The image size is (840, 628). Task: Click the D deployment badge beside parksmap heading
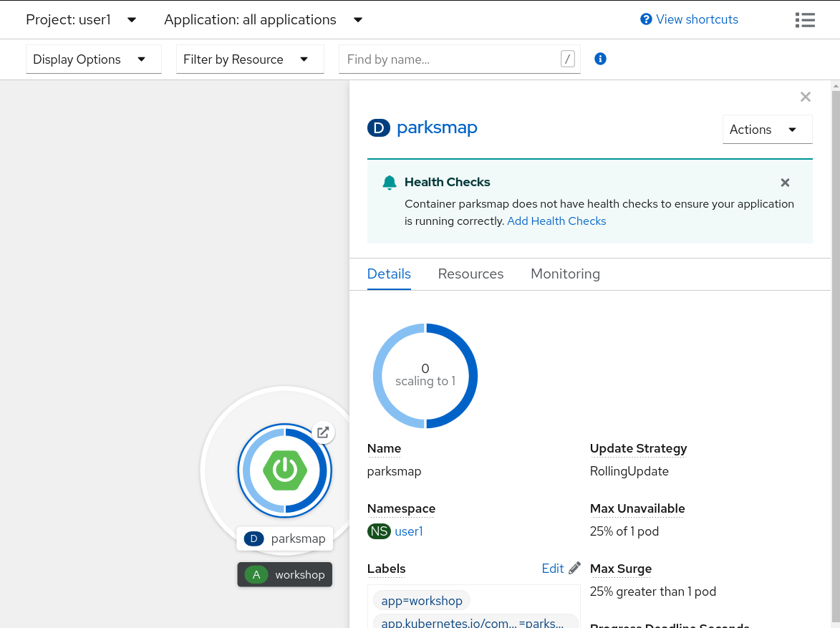(x=378, y=127)
